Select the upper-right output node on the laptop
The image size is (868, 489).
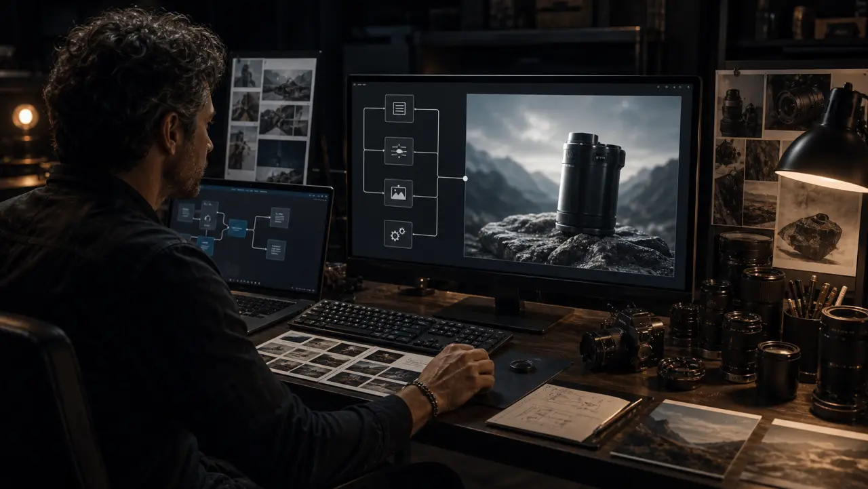pyautogui.click(x=279, y=218)
